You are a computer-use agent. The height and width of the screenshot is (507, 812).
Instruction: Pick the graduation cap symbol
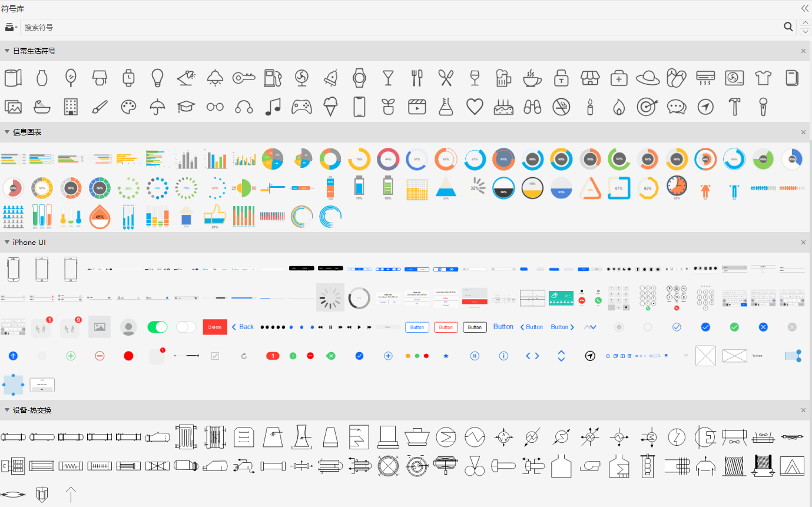[x=186, y=107]
